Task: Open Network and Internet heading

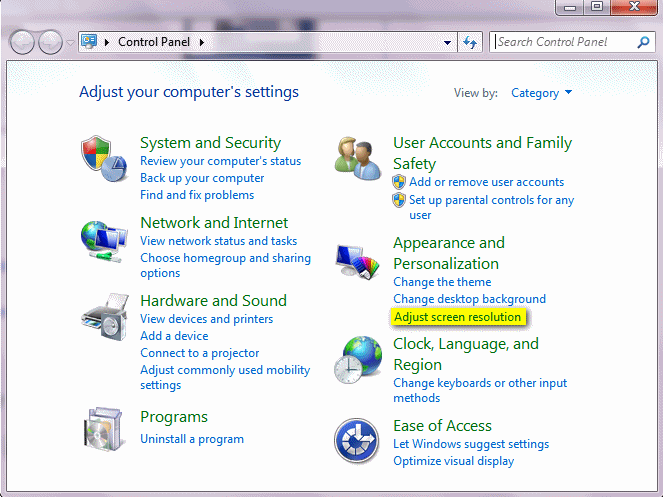Action: pyautogui.click(x=214, y=222)
